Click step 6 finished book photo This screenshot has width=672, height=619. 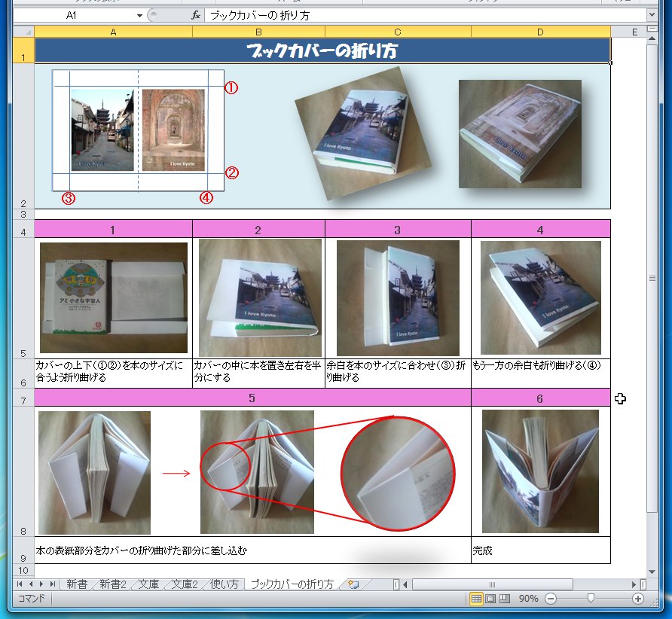540,471
